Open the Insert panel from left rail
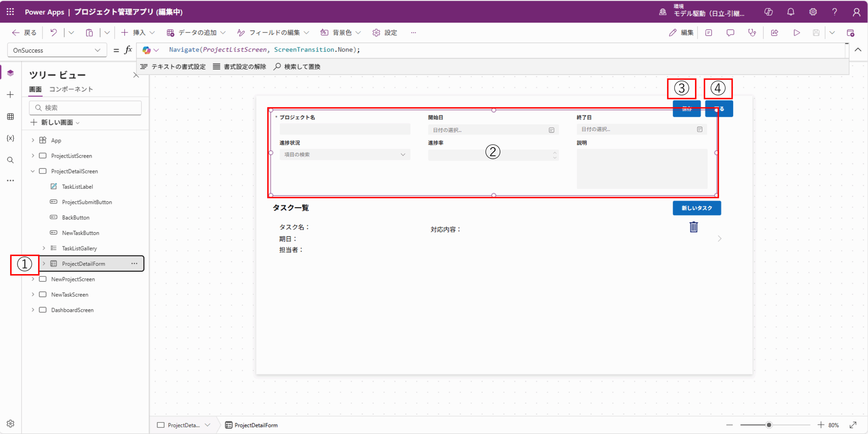The image size is (868, 434). [10, 95]
